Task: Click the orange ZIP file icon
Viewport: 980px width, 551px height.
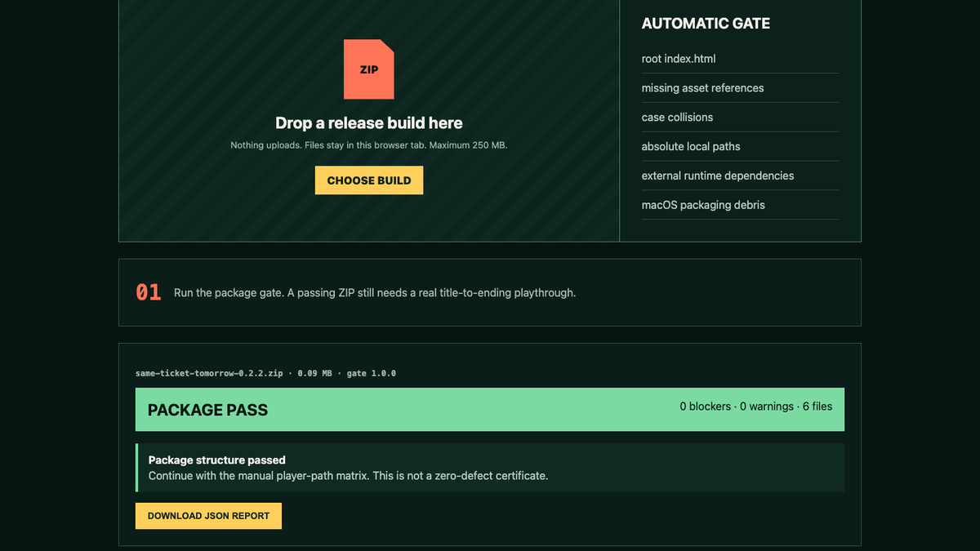Action: 369,69
